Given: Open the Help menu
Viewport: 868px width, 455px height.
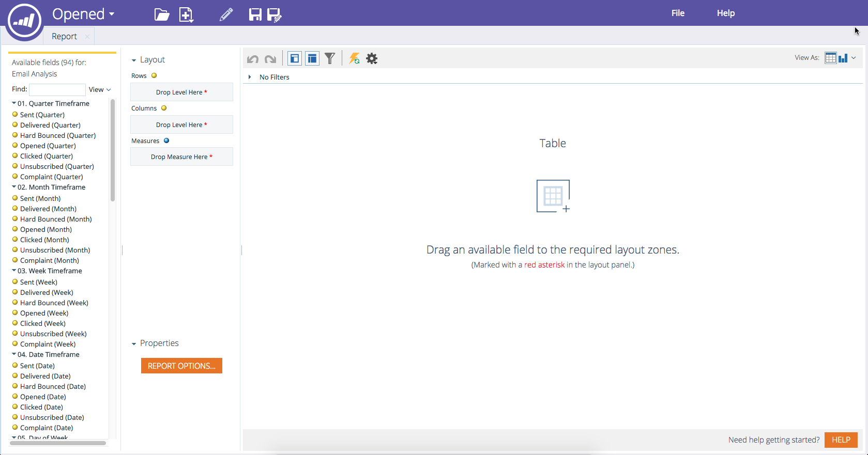Looking at the screenshot, I should point(726,13).
